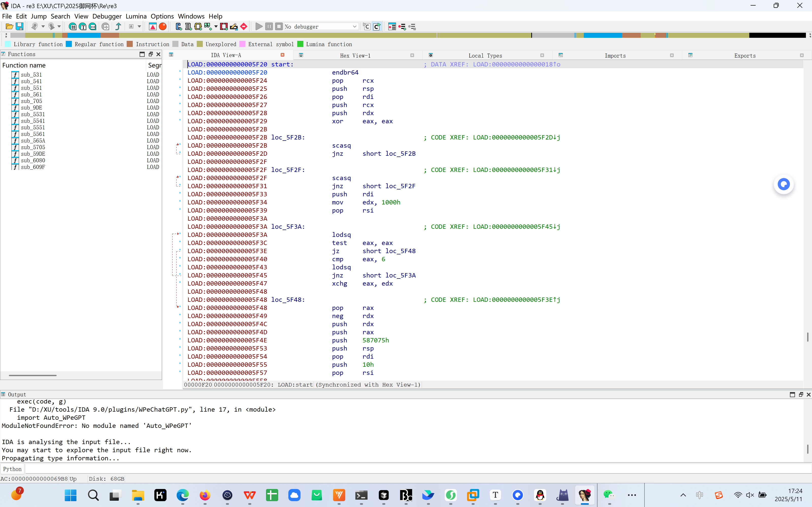Click the yellow bracket structure icon
Image resolution: width=812 pixels, height=507 pixels.
(x=198, y=26)
